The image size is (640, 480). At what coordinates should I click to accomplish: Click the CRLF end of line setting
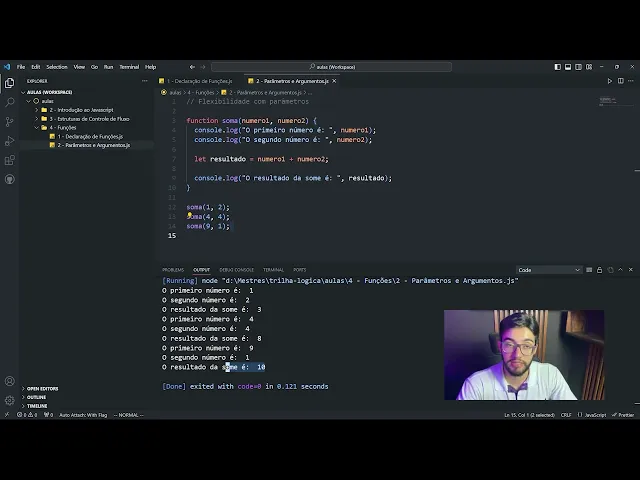click(x=566, y=415)
